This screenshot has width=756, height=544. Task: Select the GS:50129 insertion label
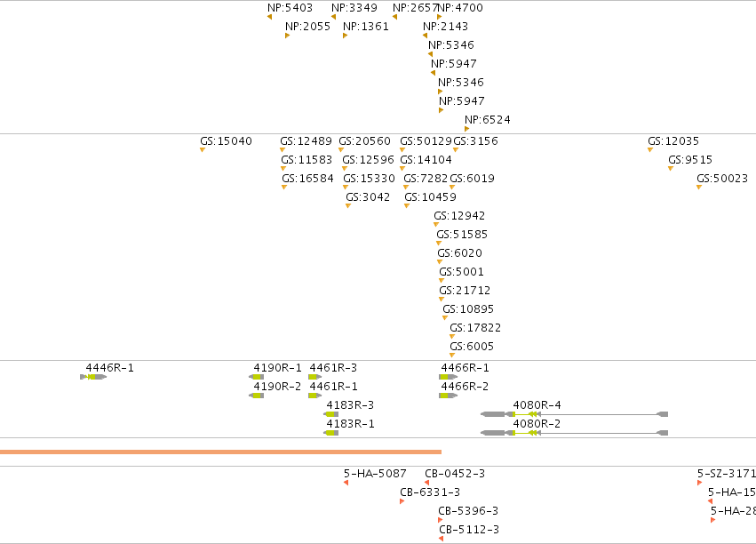[x=426, y=141]
